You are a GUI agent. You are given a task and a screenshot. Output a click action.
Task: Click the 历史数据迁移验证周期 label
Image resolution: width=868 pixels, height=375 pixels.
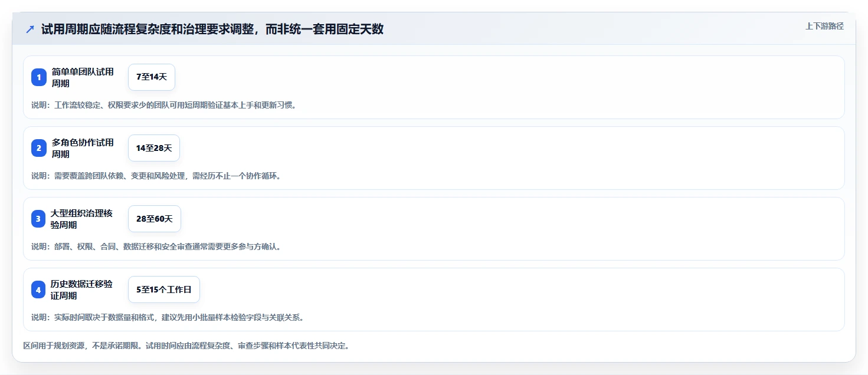pyautogui.click(x=81, y=290)
